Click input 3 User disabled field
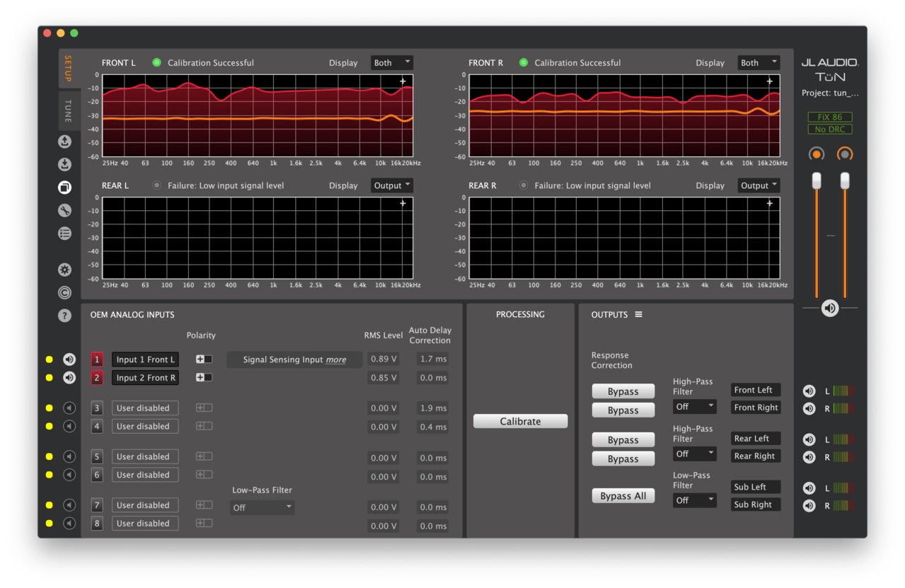Image resolution: width=905 pixels, height=588 pixels. (145, 408)
